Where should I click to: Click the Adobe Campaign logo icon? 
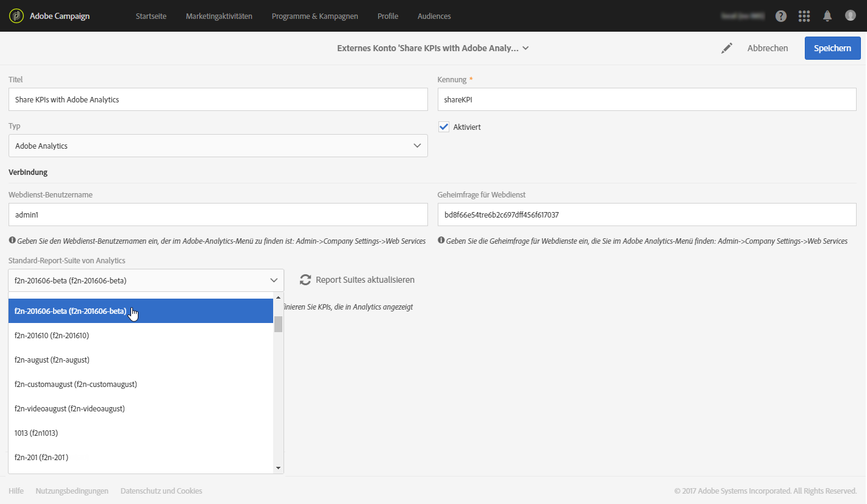tap(16, 16)
